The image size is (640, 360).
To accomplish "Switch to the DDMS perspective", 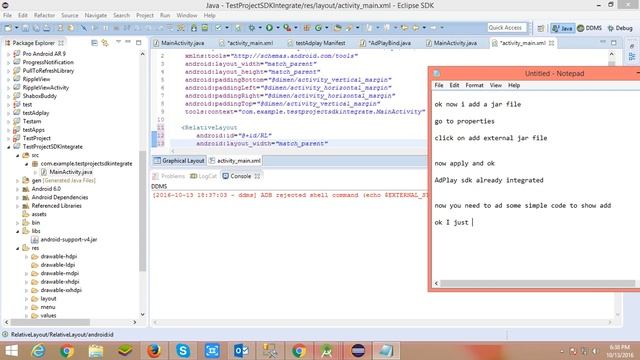I will pyautogui.click(x=589, y=28).
